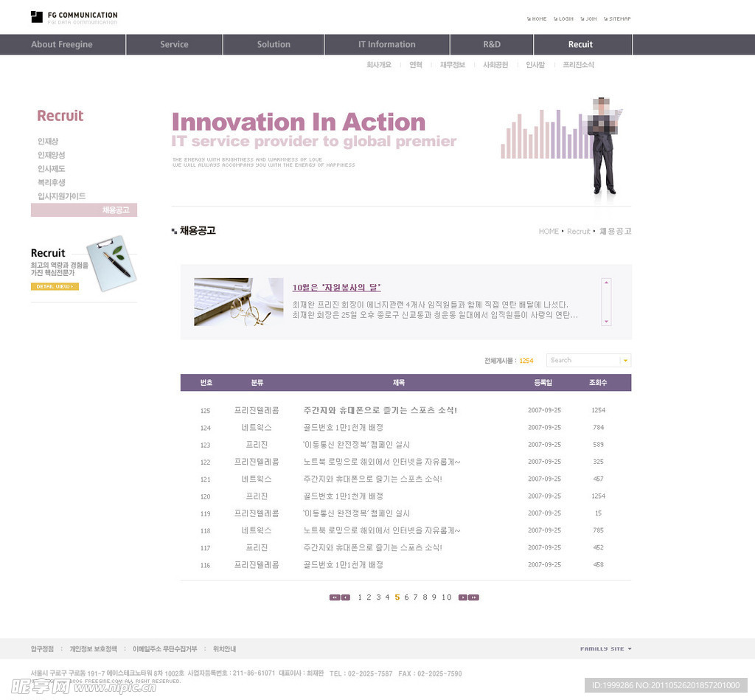
Task: Select 인재상 in sidebar
Action: [48, 141]
